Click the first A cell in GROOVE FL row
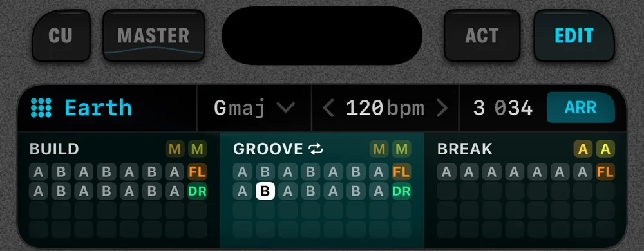The height and width of the screenshot is (251, 644). [242, 172]
